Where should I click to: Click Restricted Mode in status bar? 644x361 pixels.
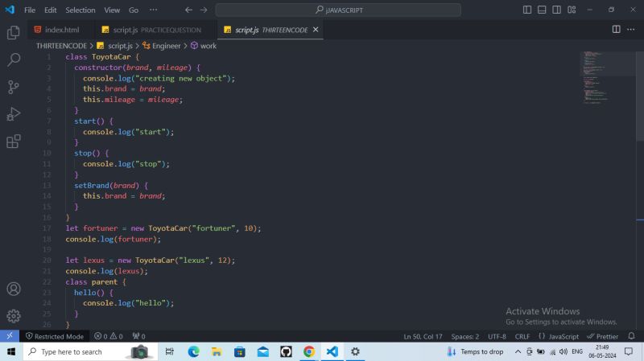click(55, 336)
